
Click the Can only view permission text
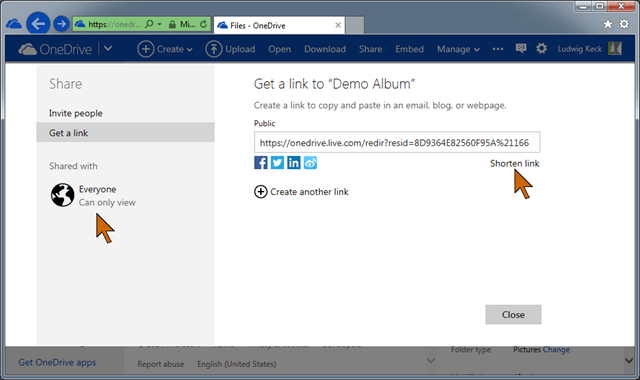[107, 202]
